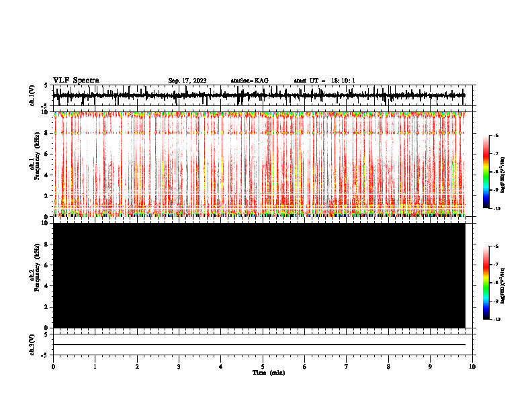The width and height of the screenshot is (532, 411).
Task: Click time axis tick label "1"
Action: coord(95,367)
